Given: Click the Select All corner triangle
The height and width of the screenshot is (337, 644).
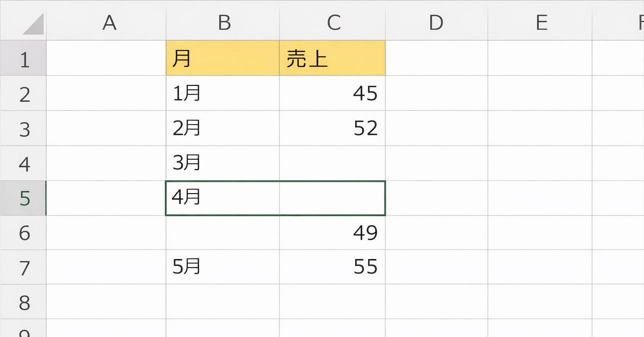Looking at the screenshot, I should (33, 24).
